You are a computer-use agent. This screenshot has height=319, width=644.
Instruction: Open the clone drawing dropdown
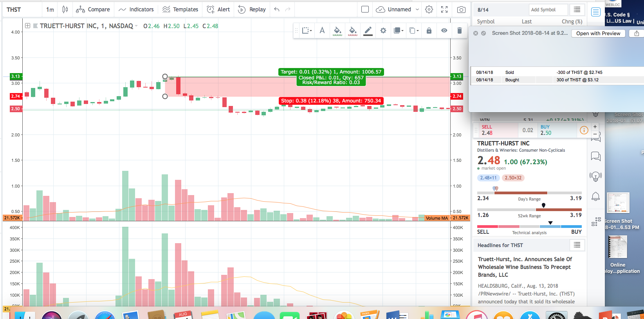pyautogui.click(x=414, y=30)
